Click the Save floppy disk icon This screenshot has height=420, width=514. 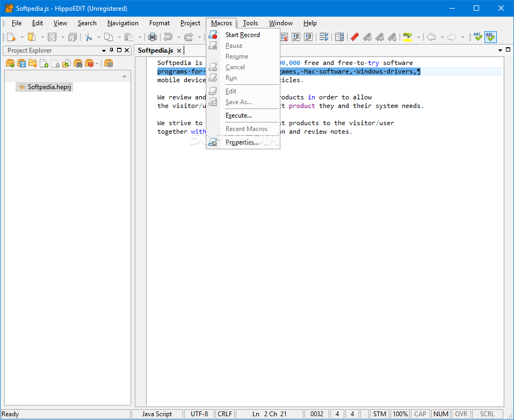[x=52, y=37]
